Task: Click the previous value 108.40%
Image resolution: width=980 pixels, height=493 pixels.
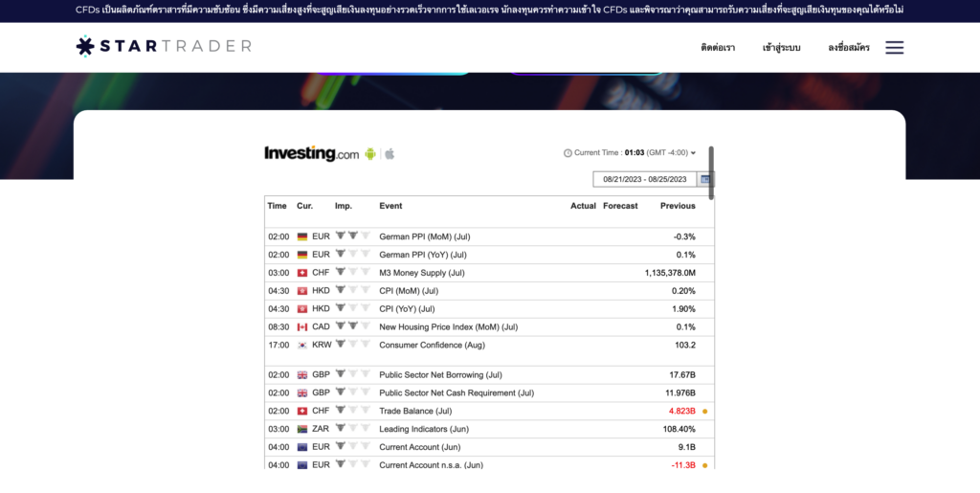Action: pos(679,430)
